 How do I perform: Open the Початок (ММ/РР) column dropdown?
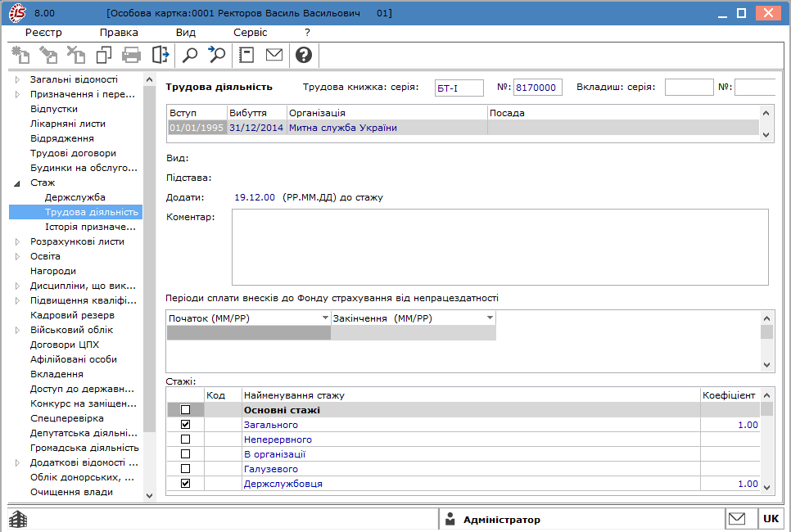point(325,318)
